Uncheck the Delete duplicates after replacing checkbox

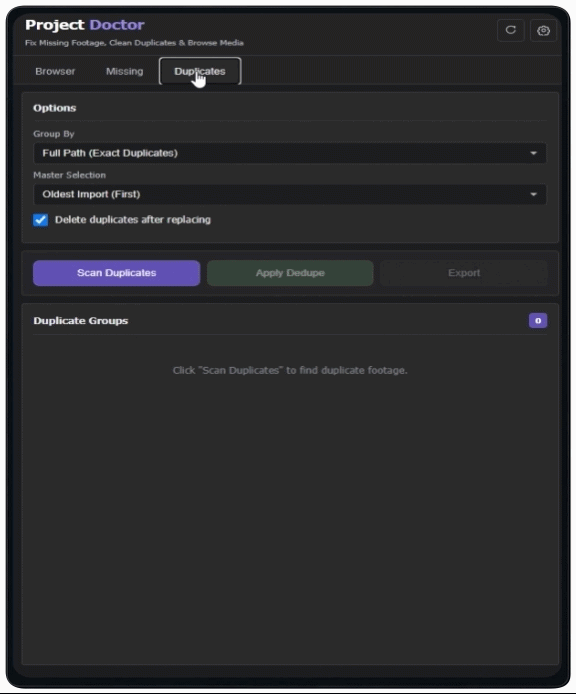point(40,220)
